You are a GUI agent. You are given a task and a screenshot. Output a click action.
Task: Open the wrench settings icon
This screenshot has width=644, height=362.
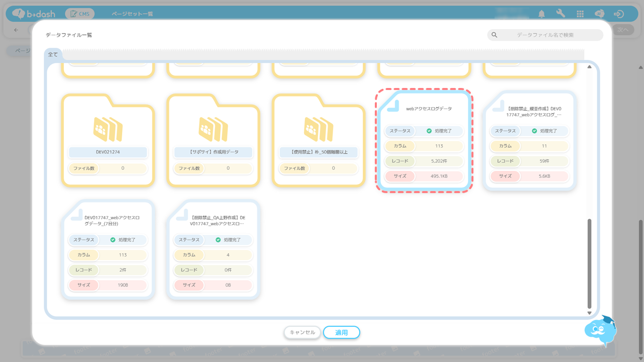click(x=560, y=14)
